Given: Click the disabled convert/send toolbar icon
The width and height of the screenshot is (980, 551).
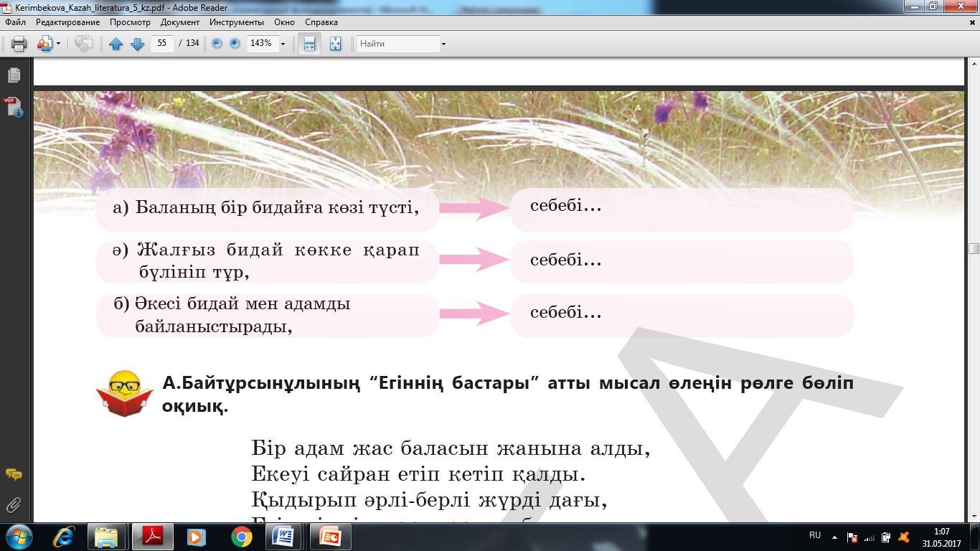Looking at the screenshot, I should tap(84, 44).
